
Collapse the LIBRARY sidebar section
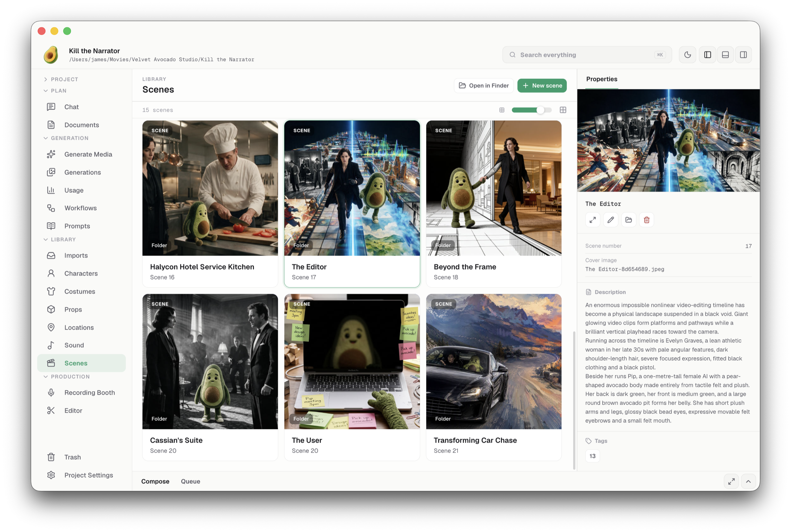[60, 240]
